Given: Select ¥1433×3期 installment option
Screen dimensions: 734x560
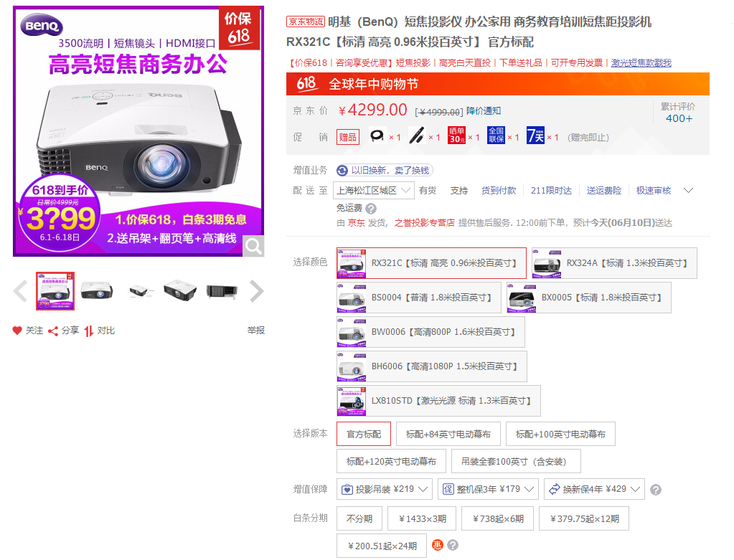Looking at the screenshot, I should pyautogui.click(x=422, y=518).
